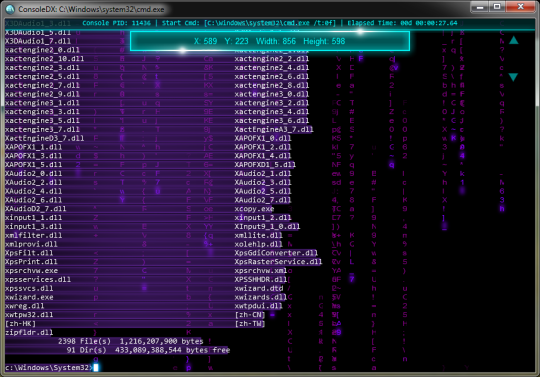
Task: Click file name xmlfilter.dll
Action: click(33, 235)
